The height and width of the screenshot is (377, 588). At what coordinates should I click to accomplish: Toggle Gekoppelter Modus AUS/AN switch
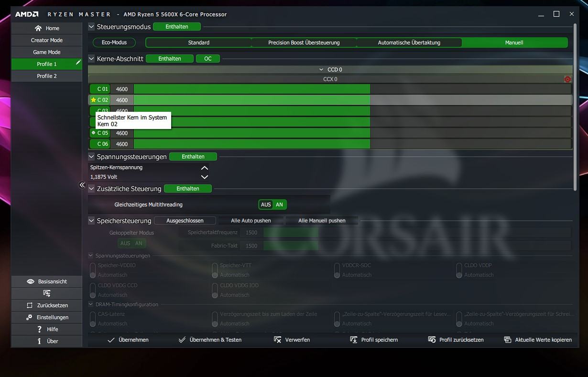132,243
